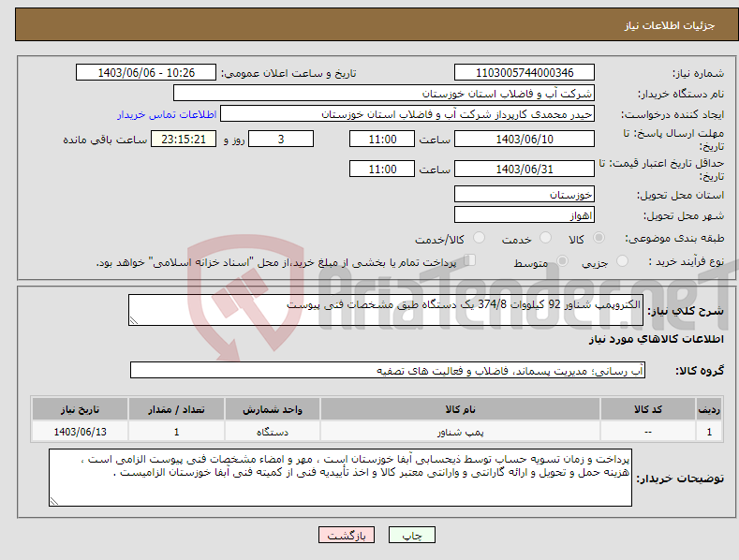Viewport: 739px width, 560px height.
Task: Click the کد کالا column header
Action: pyautogui.click(x=648, y=409)
